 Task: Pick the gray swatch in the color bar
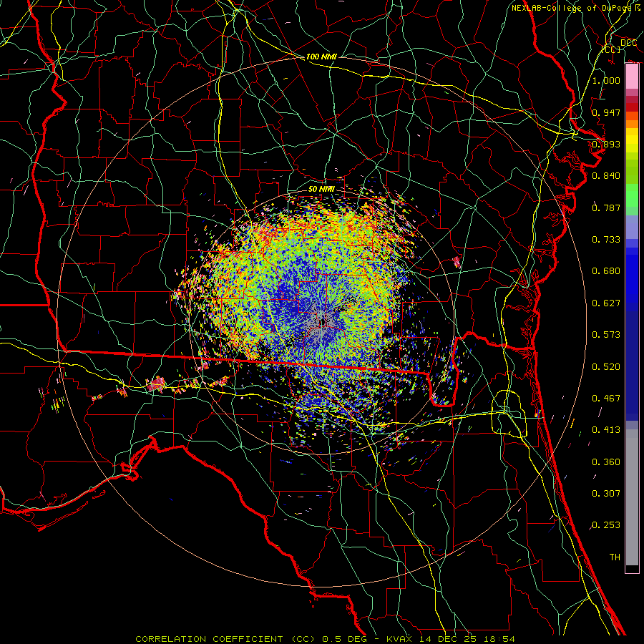[x=632, y=497]
